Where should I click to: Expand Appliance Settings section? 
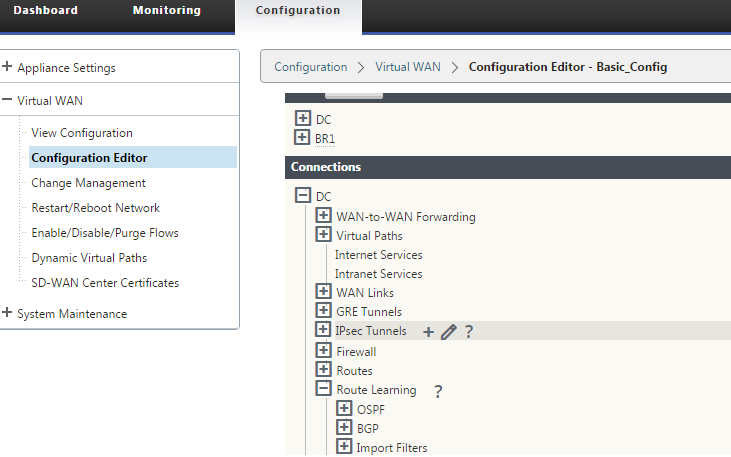click(x=7, y=66)
